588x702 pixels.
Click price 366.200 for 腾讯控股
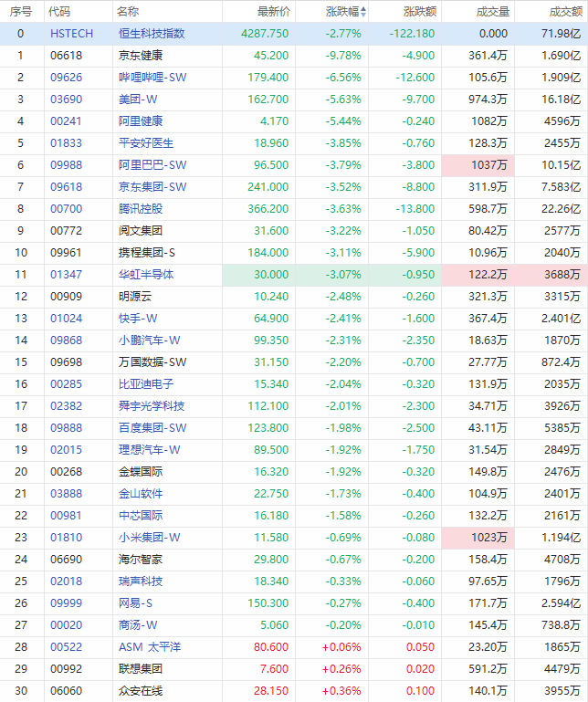[268, 209]
